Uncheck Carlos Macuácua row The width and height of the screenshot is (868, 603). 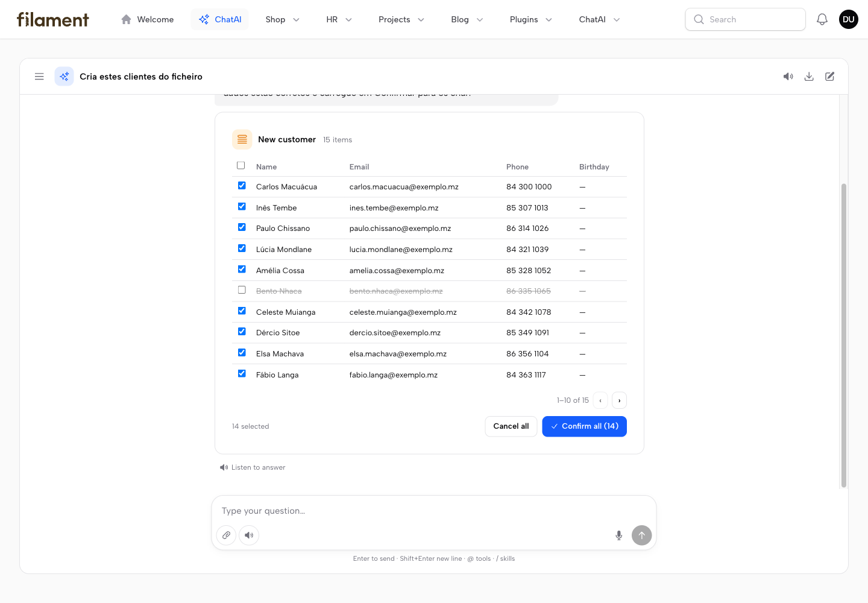click(x=242, y=186)
